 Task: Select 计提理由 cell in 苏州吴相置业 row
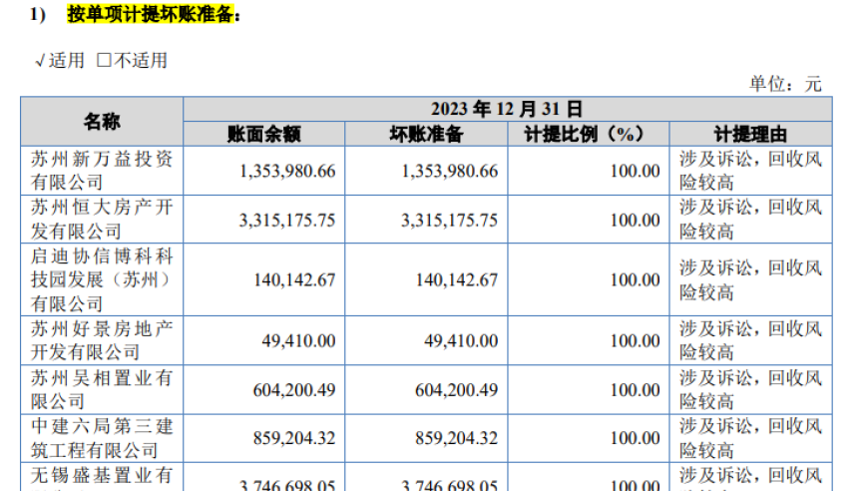(x=749, y=390)
